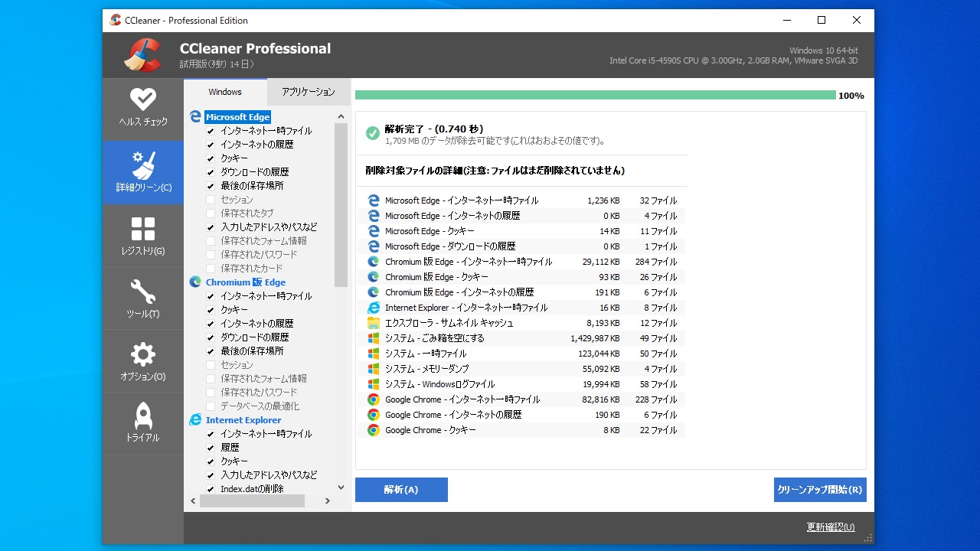The image size is (980, 551).
Task: Click icon of Internet Explorer - インターネット一時ファイル result
Action: tap(374, 308)
